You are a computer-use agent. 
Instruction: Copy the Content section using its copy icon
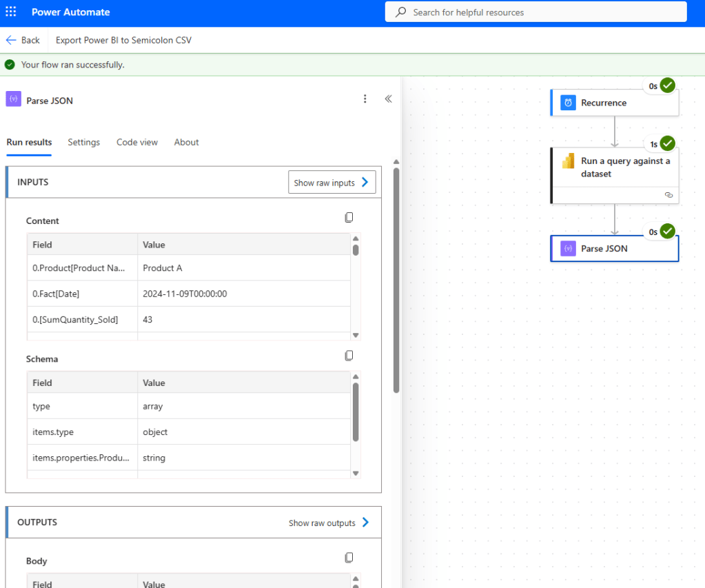click(x=349, y=217)
